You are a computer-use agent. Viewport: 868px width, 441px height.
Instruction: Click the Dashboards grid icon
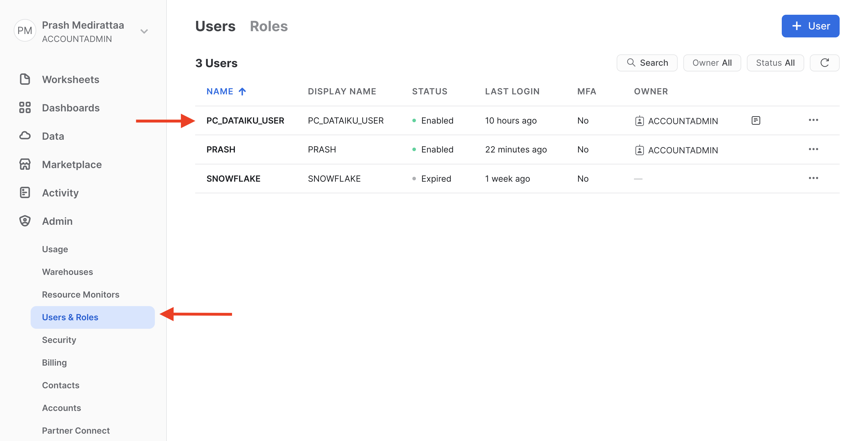(x=25, y=108)
